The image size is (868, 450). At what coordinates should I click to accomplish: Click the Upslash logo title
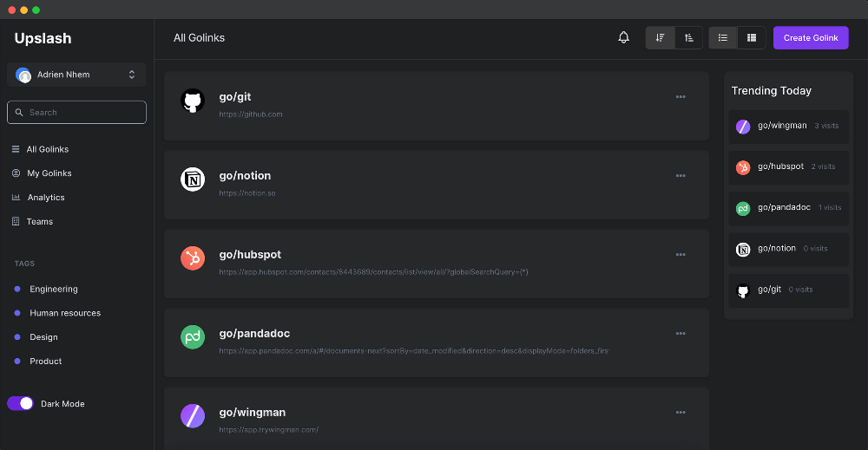point(43,38)
